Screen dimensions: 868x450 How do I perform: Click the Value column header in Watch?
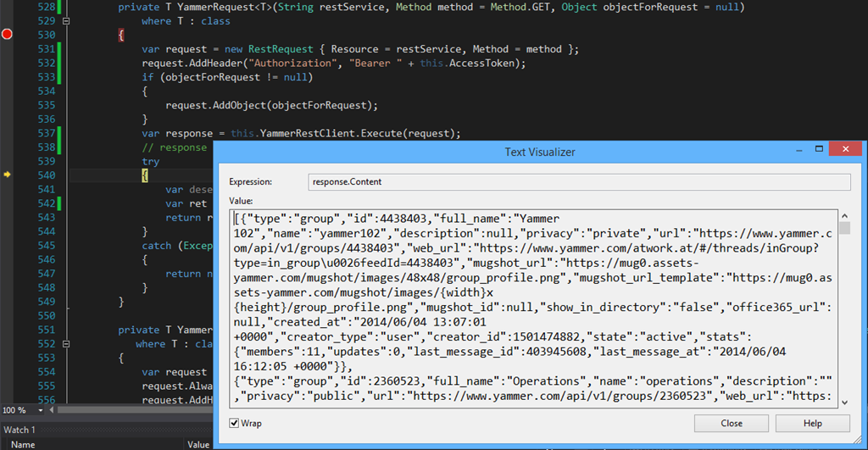point(198,444)
